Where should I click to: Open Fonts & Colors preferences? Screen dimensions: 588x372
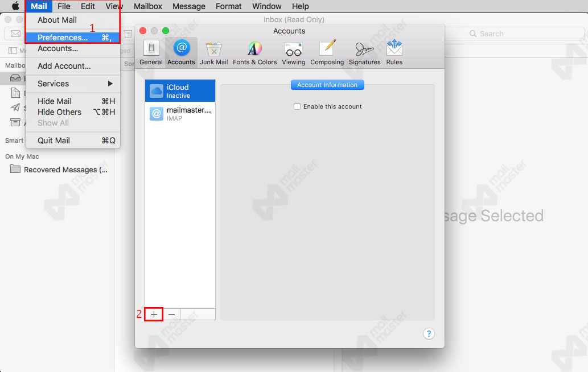(x=254, y=52)
